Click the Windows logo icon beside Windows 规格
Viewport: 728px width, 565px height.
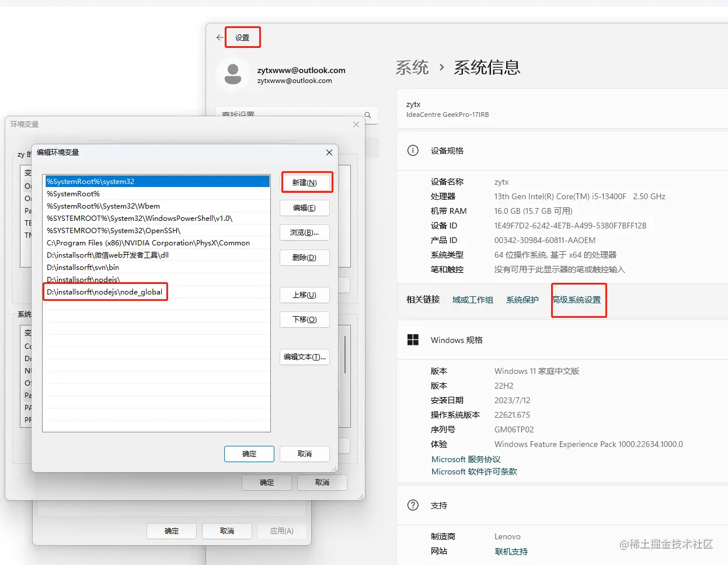tap(413, 339)
